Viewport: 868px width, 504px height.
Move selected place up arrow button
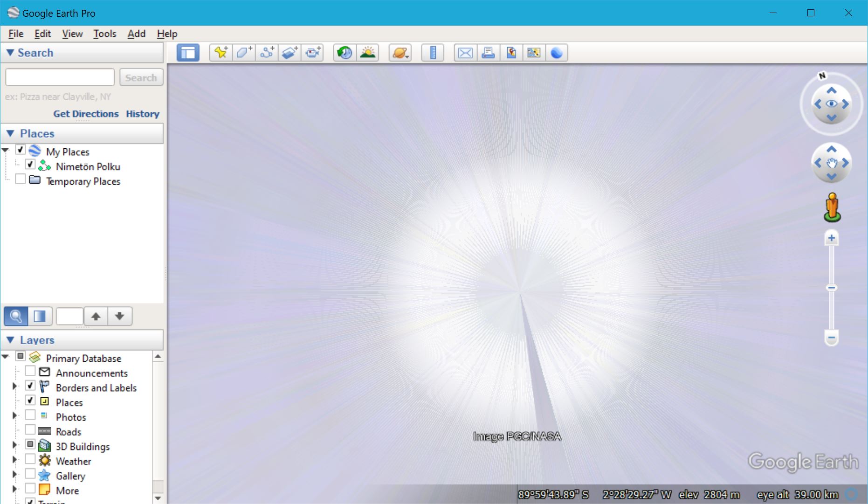(96, 316)
